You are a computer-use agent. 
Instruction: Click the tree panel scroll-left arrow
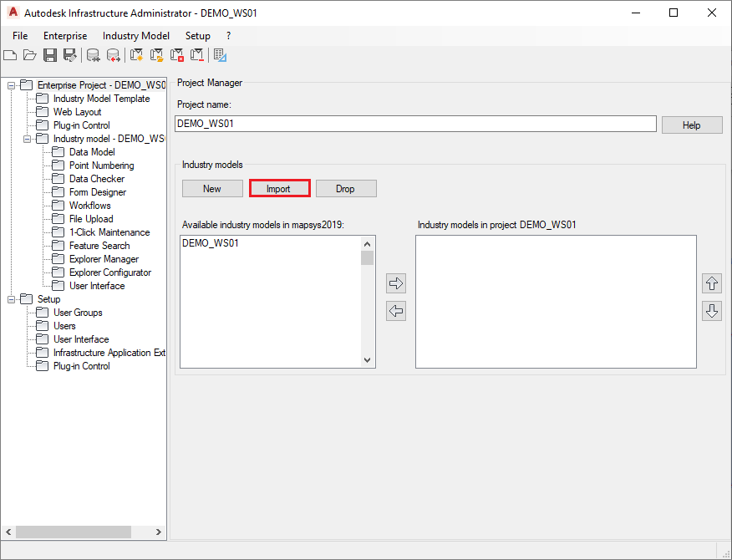coord(8,532)
